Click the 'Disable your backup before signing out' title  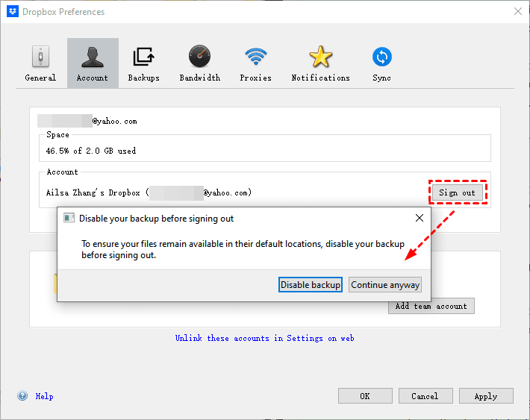(x=156, y=219)
